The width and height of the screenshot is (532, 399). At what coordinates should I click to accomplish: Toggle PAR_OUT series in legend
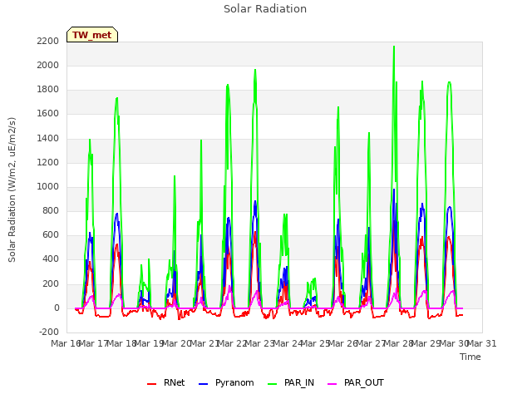coord(356,382)
